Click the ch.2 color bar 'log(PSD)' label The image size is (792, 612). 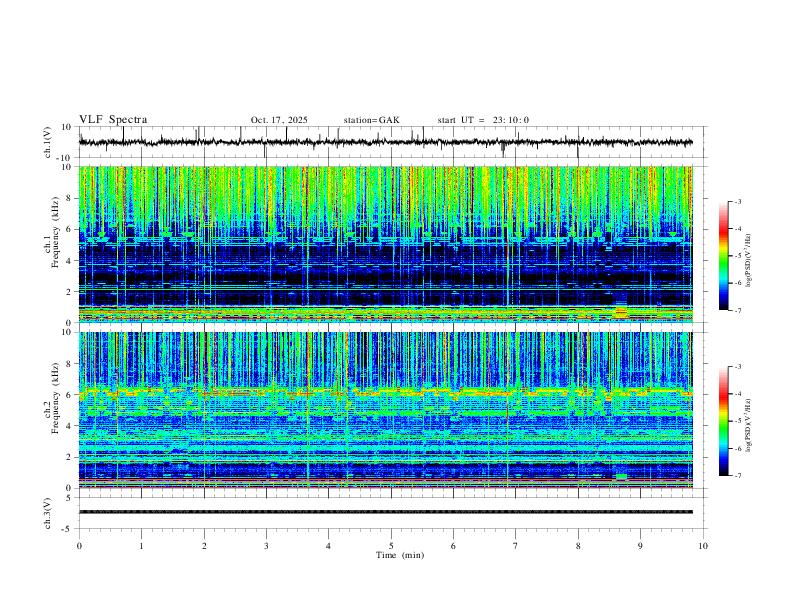click(748, 426)
